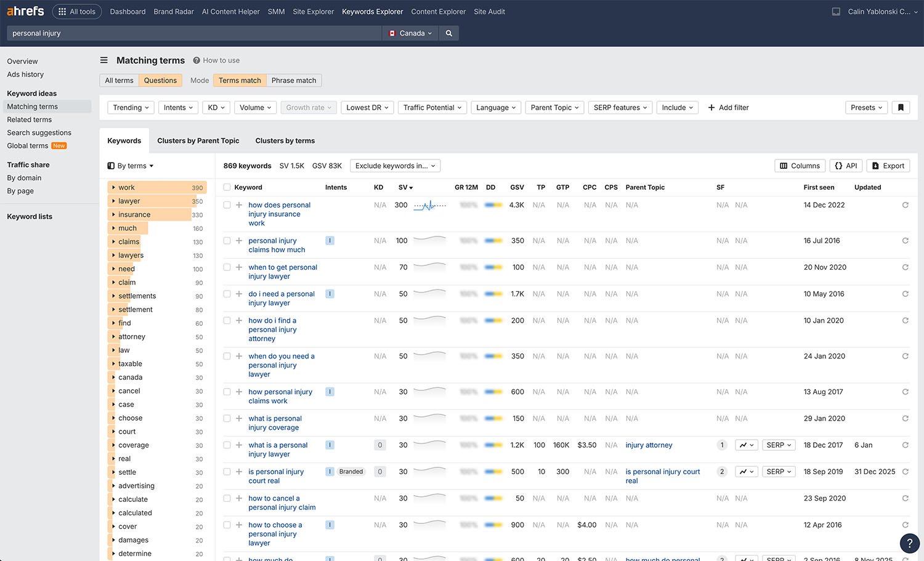Open the API panel via its icon
The image size is (924, 561).
coord(846,166)
